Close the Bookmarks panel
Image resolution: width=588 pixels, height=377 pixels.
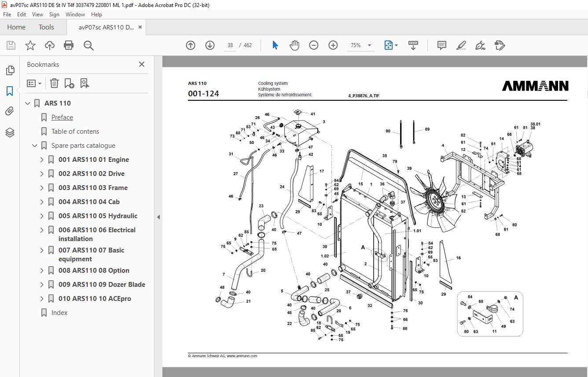pos(142,64)
